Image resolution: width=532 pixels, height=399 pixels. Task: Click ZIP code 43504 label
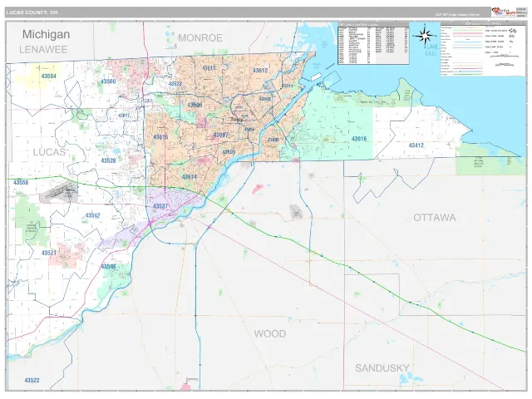click(48, 76)
